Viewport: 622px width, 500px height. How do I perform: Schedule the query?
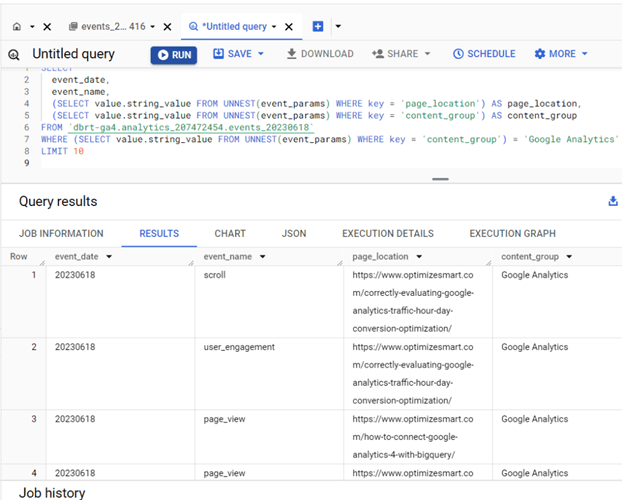(484, 54)
